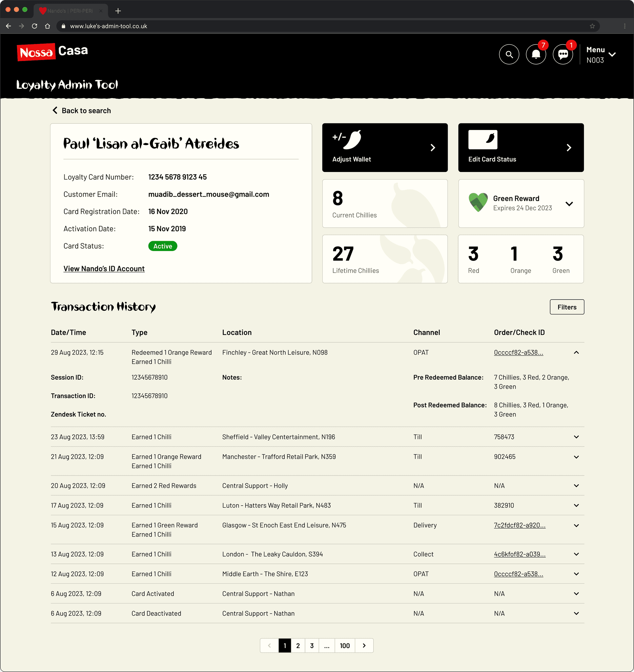
Task: Open the chat messages icon
Action: click(563, 54)
